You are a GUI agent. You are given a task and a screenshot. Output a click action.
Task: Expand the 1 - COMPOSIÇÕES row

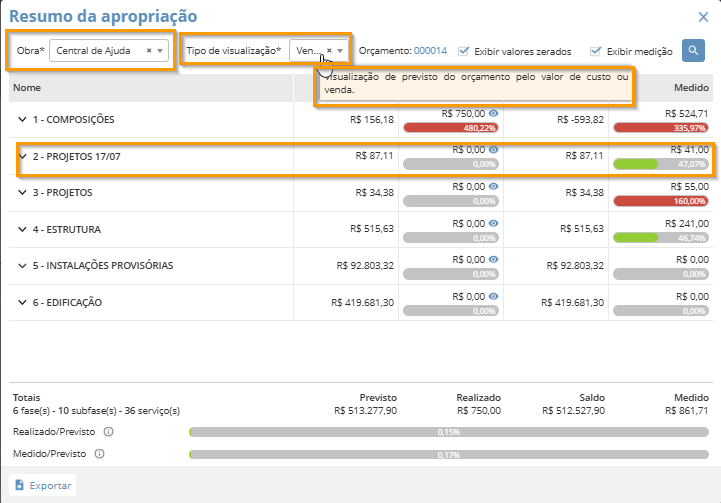pyautogui.click(x=22, y=120)
